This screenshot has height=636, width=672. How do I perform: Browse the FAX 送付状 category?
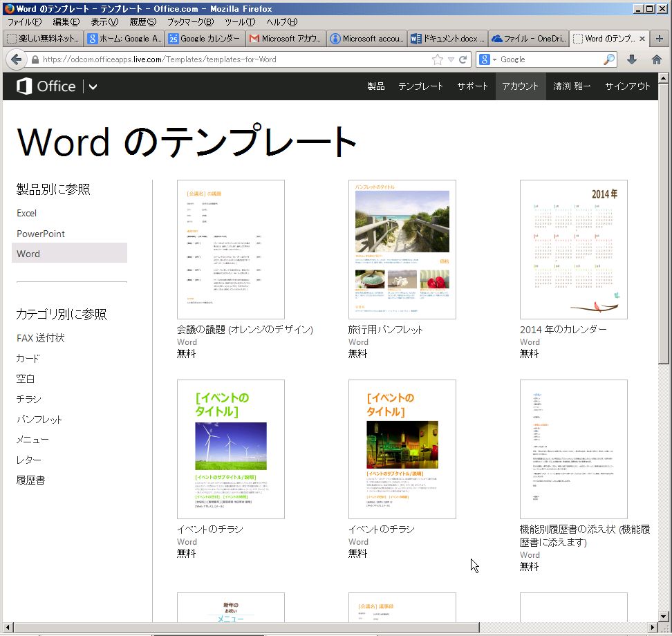(x=40, y=338)
